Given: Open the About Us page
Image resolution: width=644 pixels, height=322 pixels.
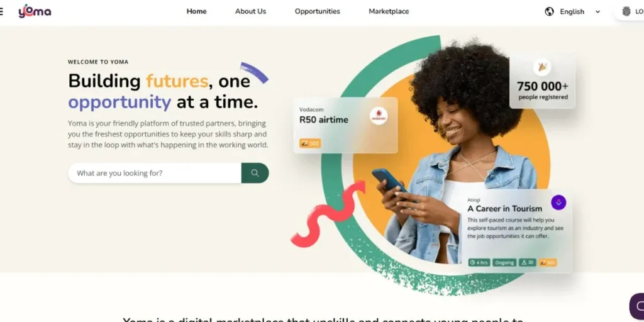Looking at the screenshot, I should 250,11.
